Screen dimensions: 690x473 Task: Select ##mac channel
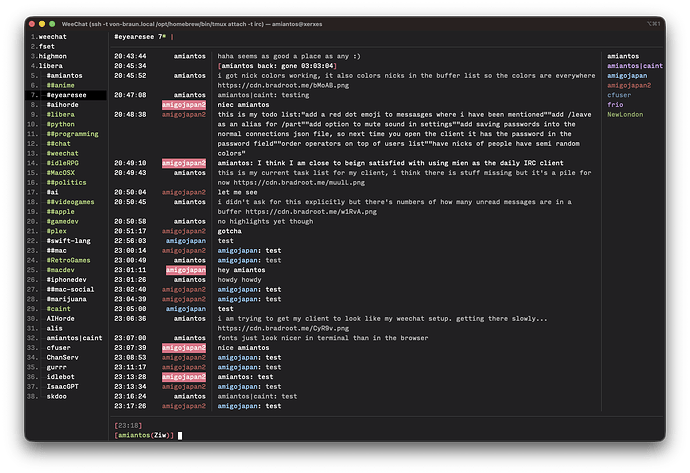pos(56,250)
